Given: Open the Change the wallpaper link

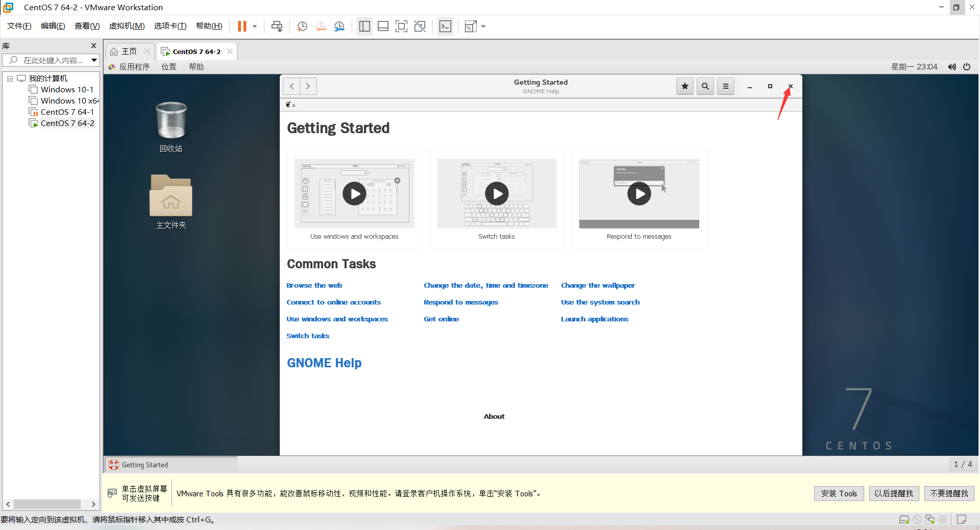Looking at the screenshot, I should [x=598, y=286].
